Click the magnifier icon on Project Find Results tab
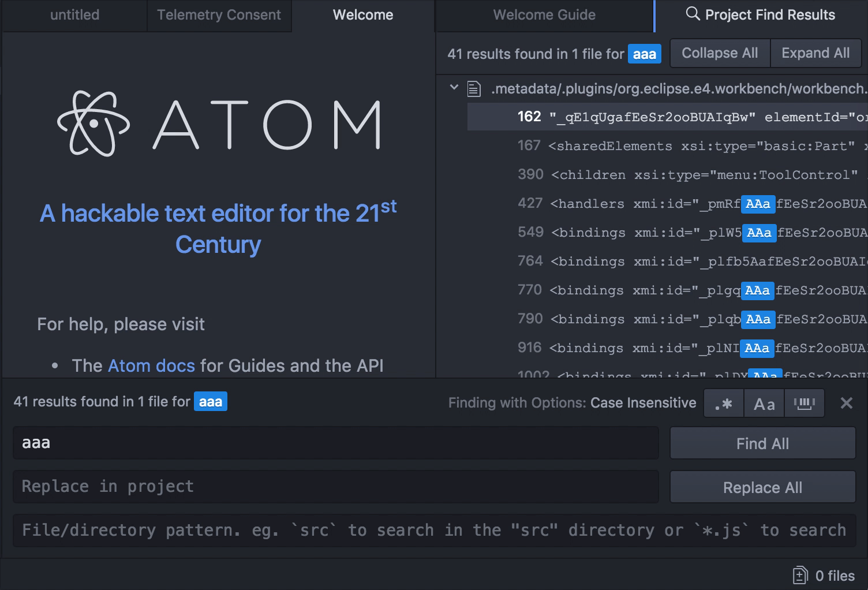Screen dimensions: 868x590 [x=693, y=14]
